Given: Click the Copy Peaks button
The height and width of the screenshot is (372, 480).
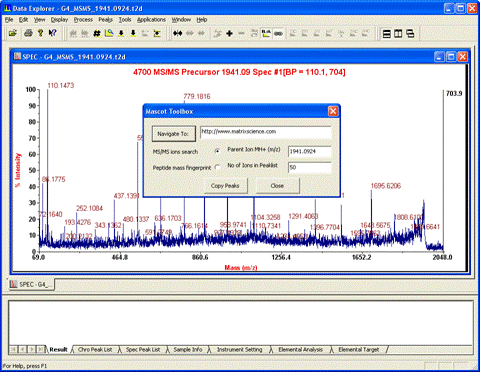Looking at the screenshot, I should 225,186.
